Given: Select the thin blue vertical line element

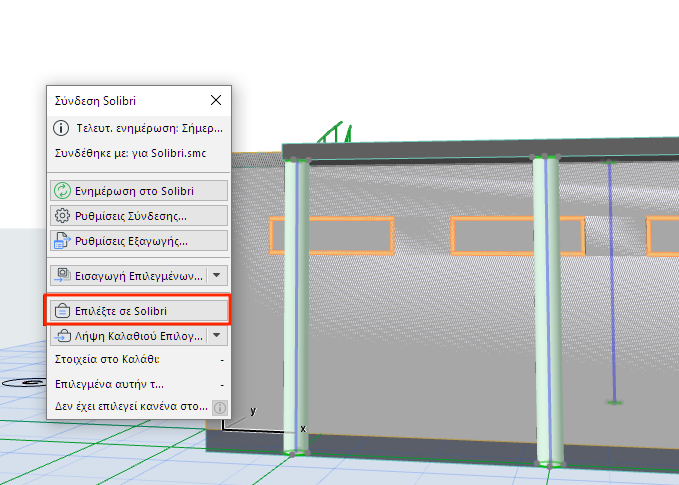Looking at the screenshot, I should (611, 281).
